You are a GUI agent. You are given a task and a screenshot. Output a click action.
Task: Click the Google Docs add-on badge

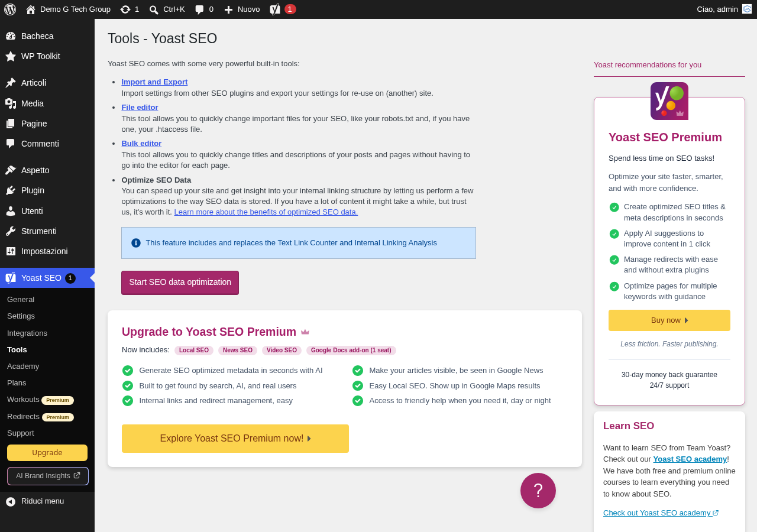(351, 351)
